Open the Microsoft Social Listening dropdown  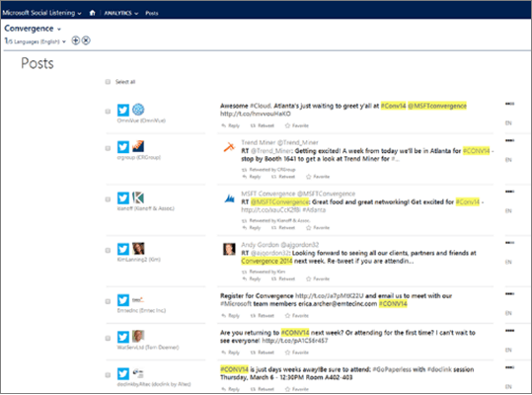tap(41, 13)
